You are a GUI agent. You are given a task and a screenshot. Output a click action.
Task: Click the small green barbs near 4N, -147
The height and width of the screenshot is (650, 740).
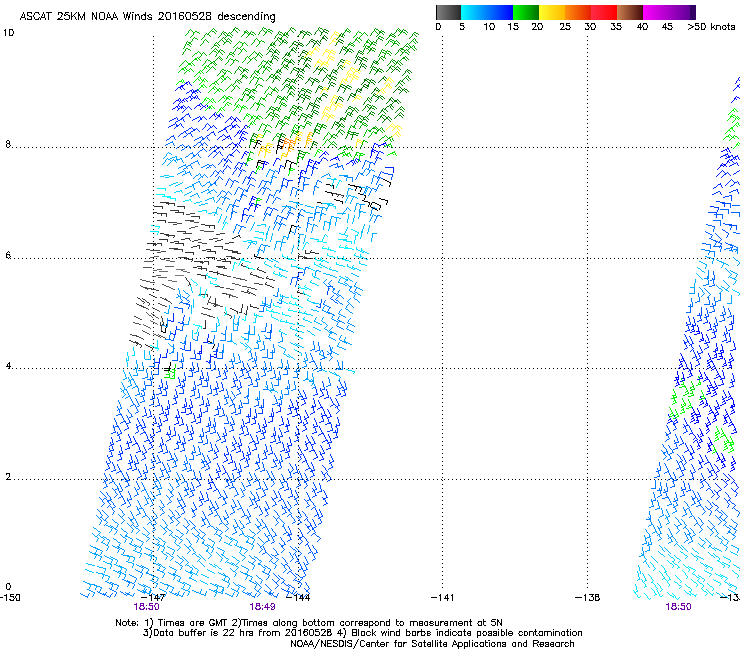tap(170, 373)
